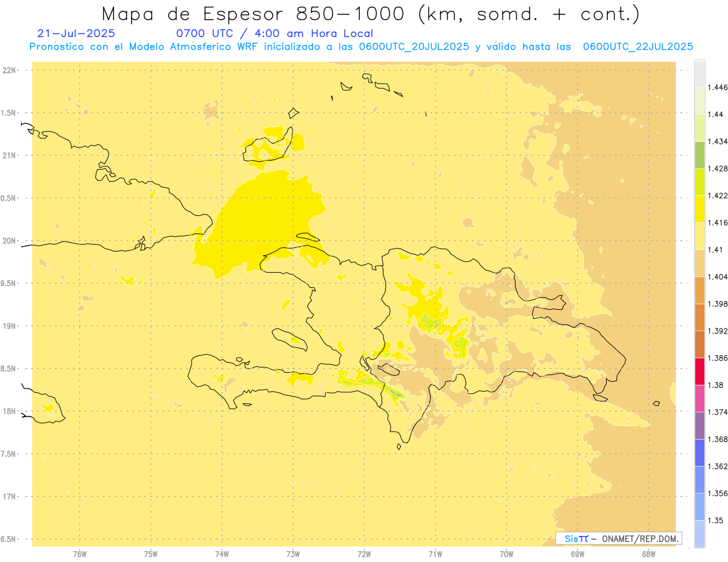Viewport: 728px width, 562px height.
Task: Click the latitude label '7.5N'
Action: pos(8,454)
